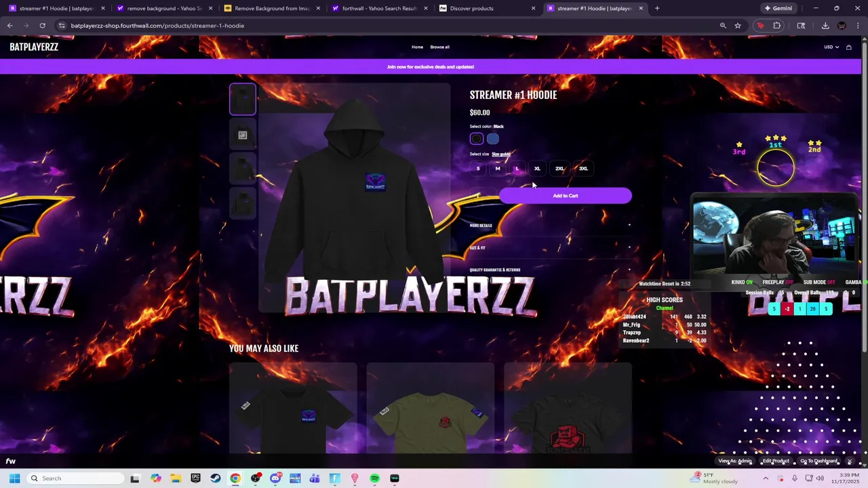Image resolution: width=868 pixels, height=488 pixels.
Task: Open Epic Games Launcher from taskbar
Action: click(x=195, y=478)
